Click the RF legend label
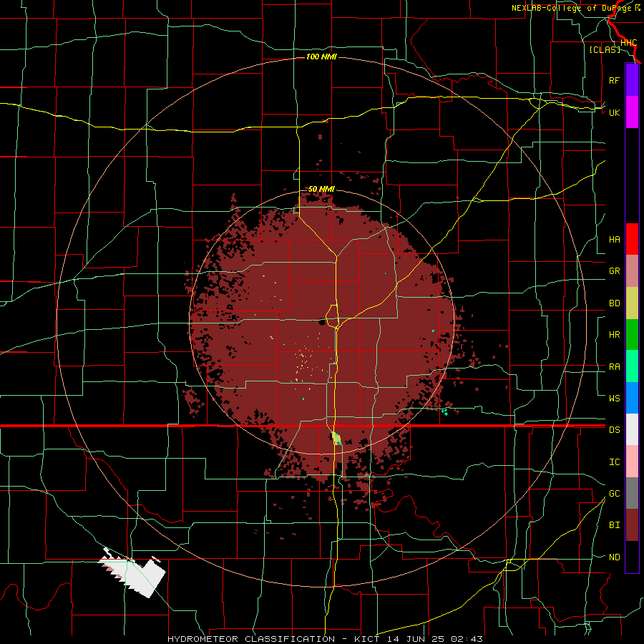This screenshot has width=644, height=644. (x=614, y=80)
